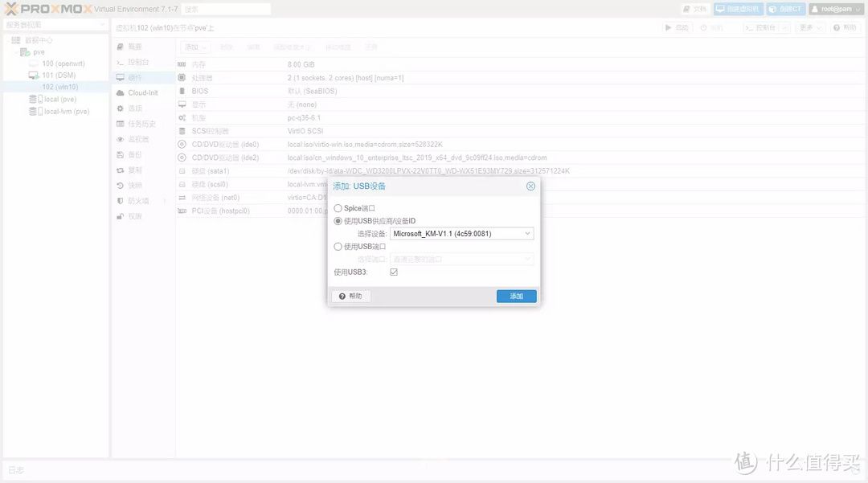Click the 创建虚拟机 monitor icon
Viewport: 868px width, 483px height.
pos(721,9)
